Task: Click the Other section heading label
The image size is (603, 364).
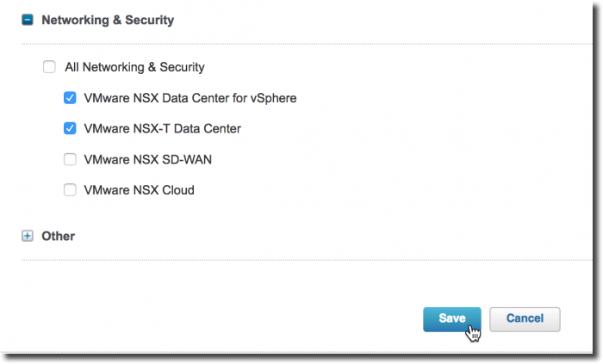Action: click(x=58, y=236)
